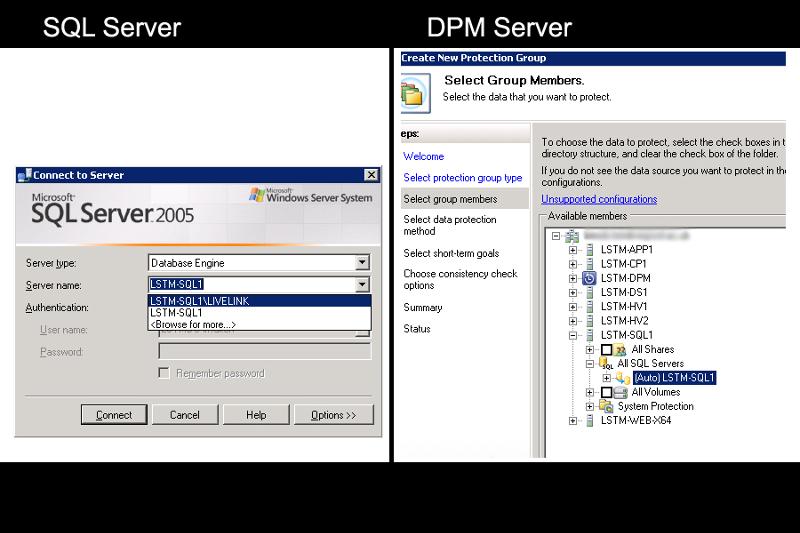The height and width of the screenshot is (533, 800).
Task: Click the Password input field
Action: point(264,351)
